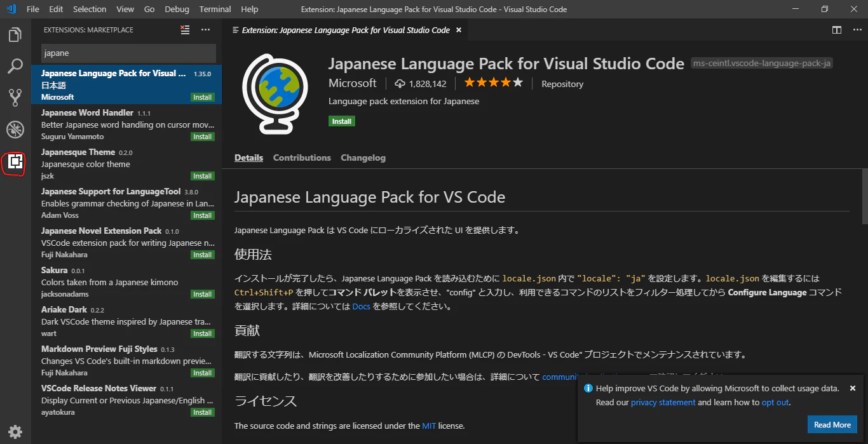This screenshot has width=868, height=444.
Task: Click the info icon in the notification
Action: 588,388
